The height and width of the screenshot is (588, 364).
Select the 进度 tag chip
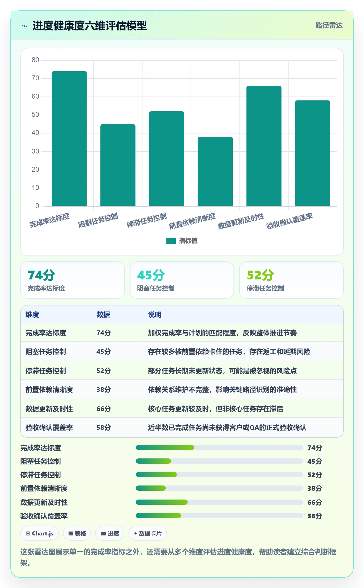(110, 533)
